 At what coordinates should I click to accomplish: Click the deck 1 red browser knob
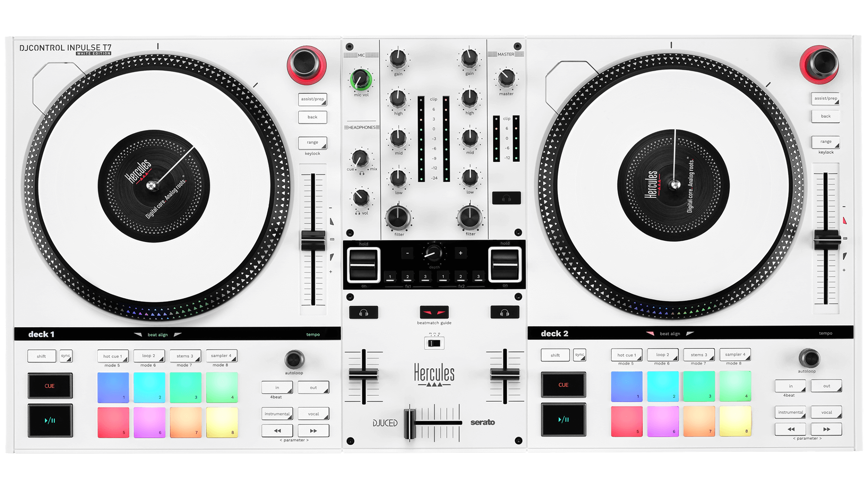[307, 64]
